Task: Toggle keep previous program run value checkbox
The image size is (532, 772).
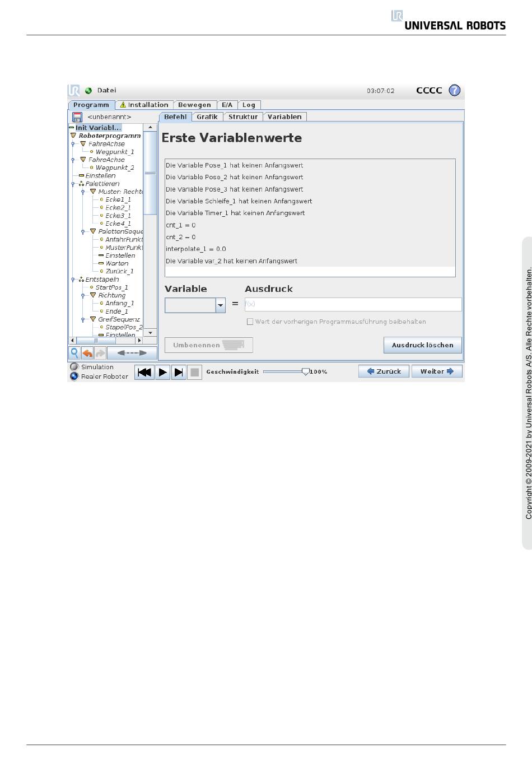Action: point(250,322)
